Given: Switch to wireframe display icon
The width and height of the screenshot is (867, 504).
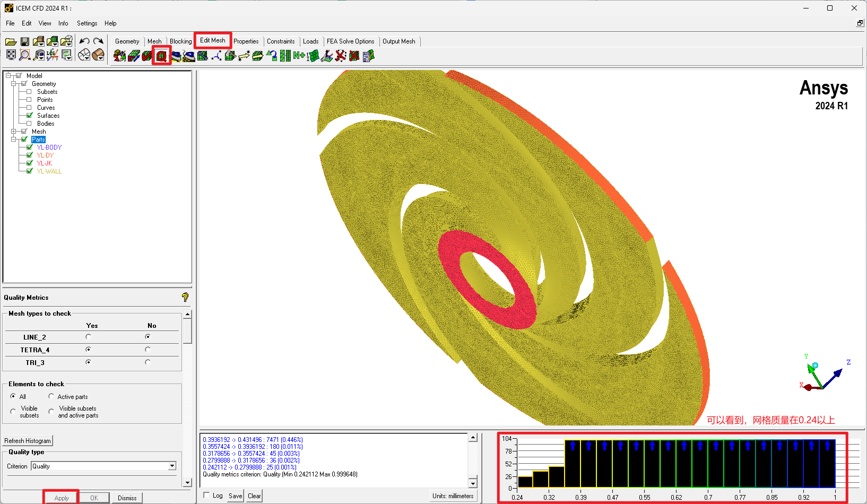Looking at the screenshot, I should (x=84, y=55).
